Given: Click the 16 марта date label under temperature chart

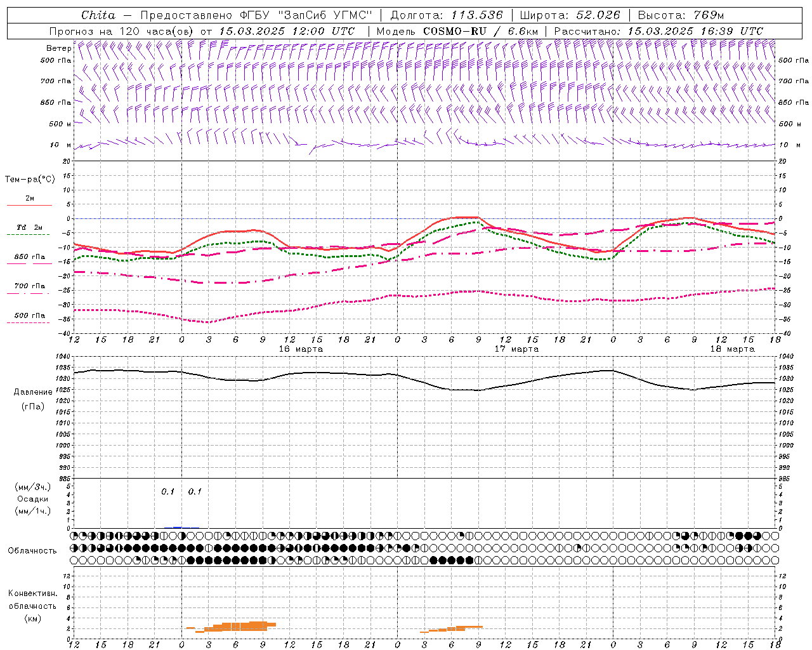Looking at the screenshot, I should pos(301,349).
